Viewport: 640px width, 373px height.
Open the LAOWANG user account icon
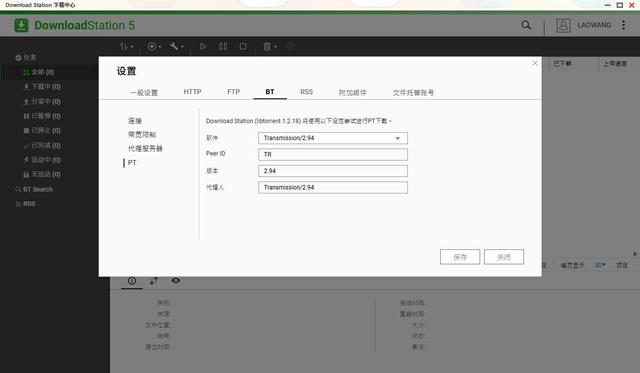click(x=563, y=25)
